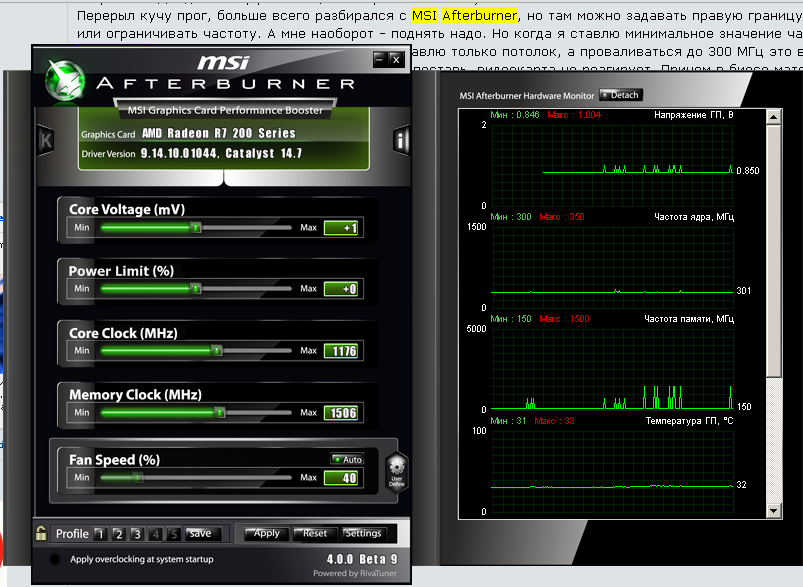803x587 pixels.
Task: Select Profile slot 2
Action: click(119, 534)
